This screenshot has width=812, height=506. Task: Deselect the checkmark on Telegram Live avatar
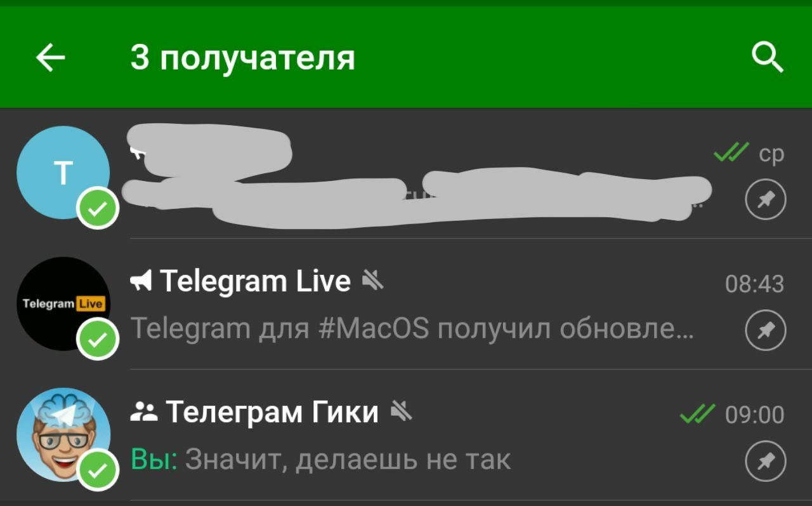(98, 340)
